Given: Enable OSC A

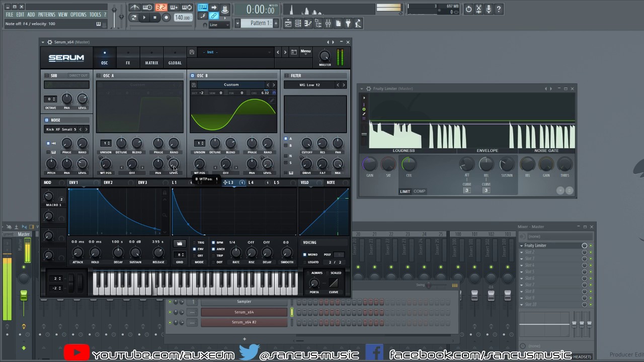Looking at the screenshot, I should click(x=98, y=75).
